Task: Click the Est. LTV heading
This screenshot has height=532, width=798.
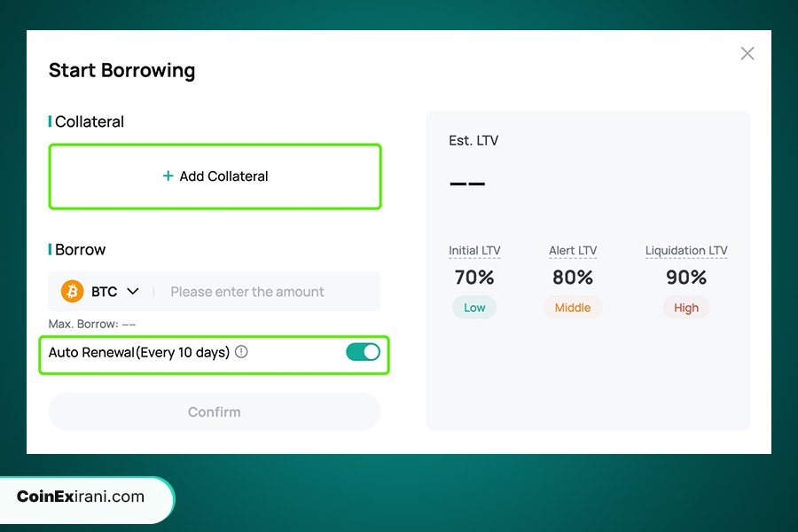Action: (x=473, y=140)
